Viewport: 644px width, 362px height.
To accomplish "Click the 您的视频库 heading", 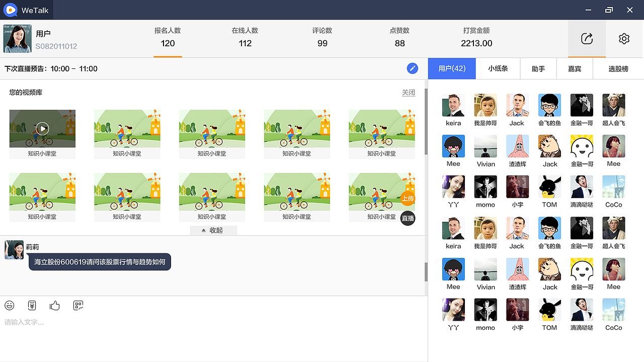I will [26, 93].
